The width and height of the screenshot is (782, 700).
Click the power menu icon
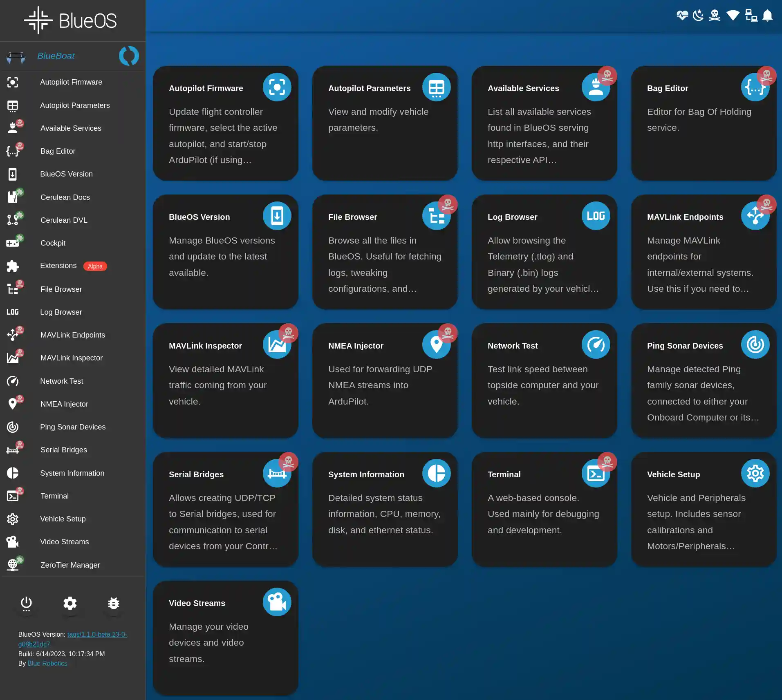click(26, 603)
